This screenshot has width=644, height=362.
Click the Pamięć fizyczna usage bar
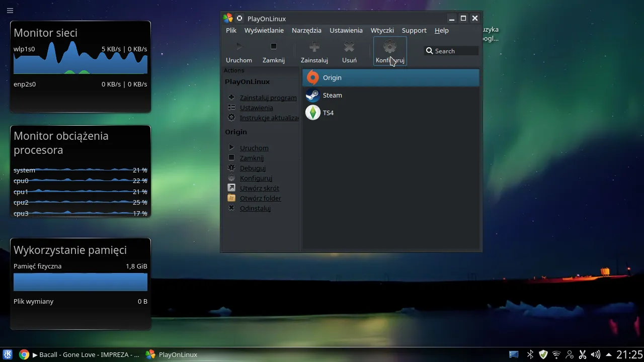(80, 282)
